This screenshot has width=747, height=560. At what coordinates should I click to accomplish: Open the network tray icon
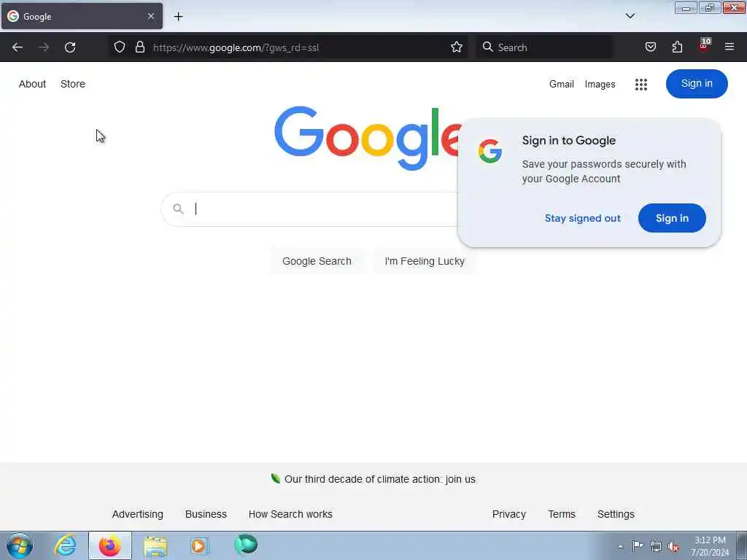656,546
